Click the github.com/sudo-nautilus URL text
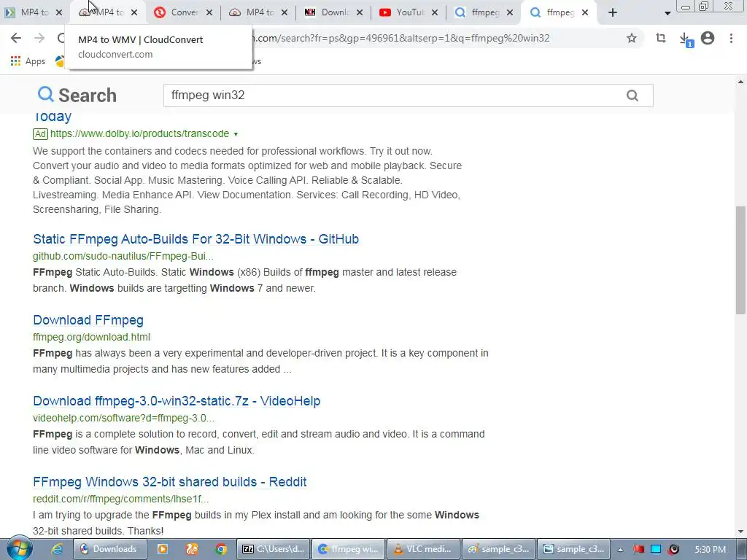 123,256
